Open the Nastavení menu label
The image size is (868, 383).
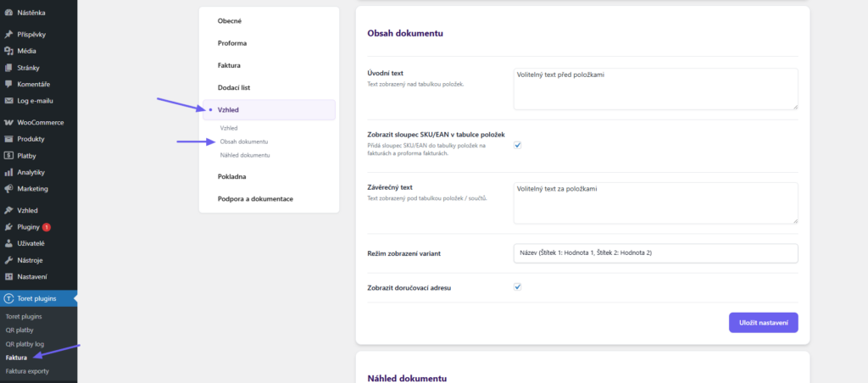(32, 277)
